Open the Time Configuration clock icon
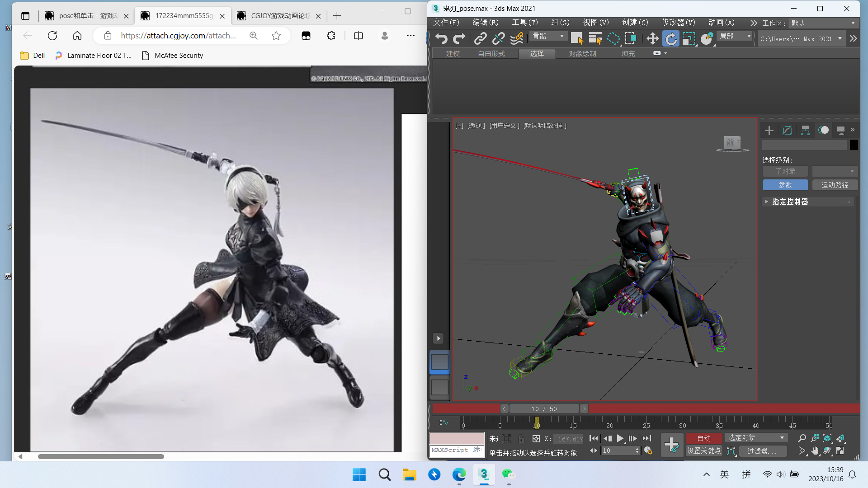This screenshot has height=488, width=868. pyautogui.click(x=648, y=450)
